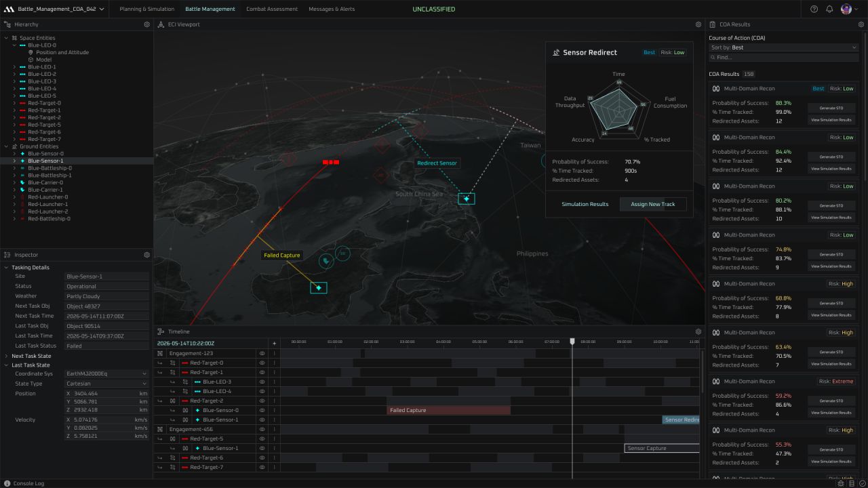
Task: Click the timeline playhead marker
Action: click(x=572, y=342)
